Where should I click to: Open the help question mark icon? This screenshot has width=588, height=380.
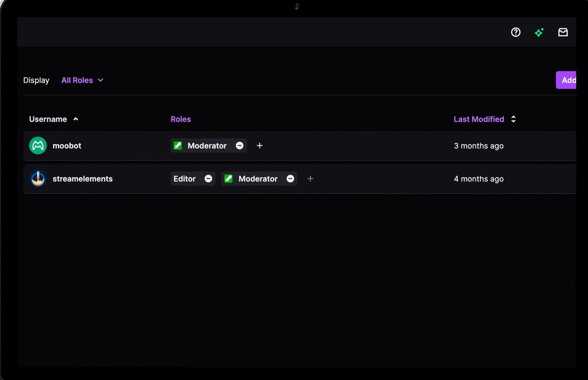tap(516, 32)
